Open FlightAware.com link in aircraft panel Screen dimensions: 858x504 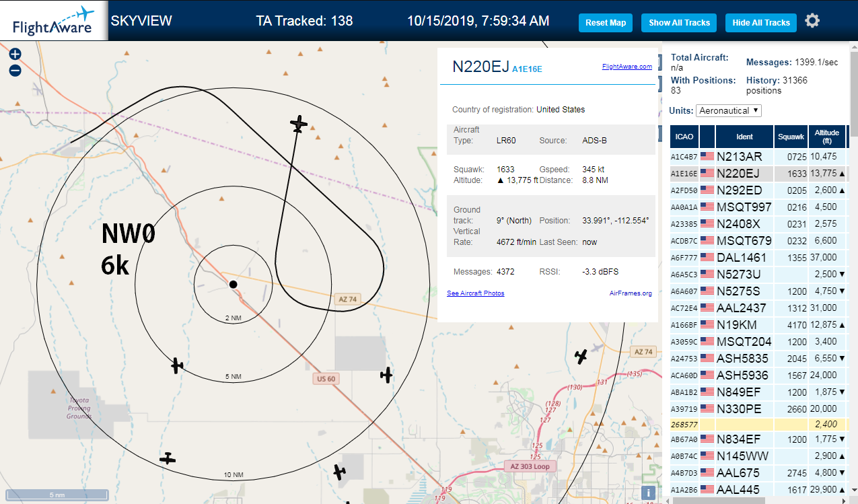click(627, 67)
